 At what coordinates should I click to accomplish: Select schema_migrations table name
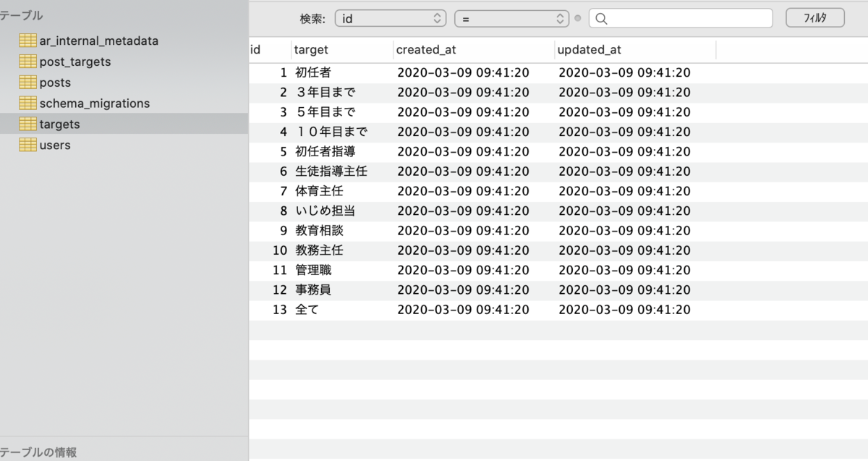tap(95, 103)
